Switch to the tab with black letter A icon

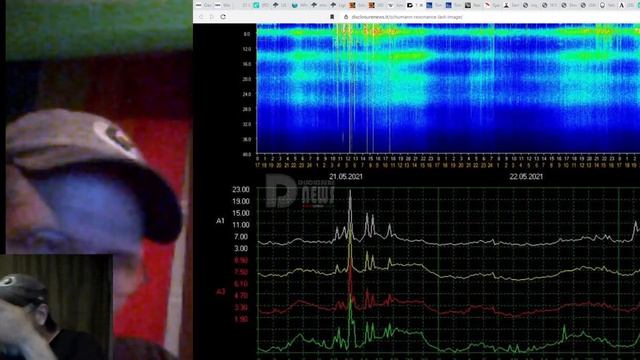[621, 5]
